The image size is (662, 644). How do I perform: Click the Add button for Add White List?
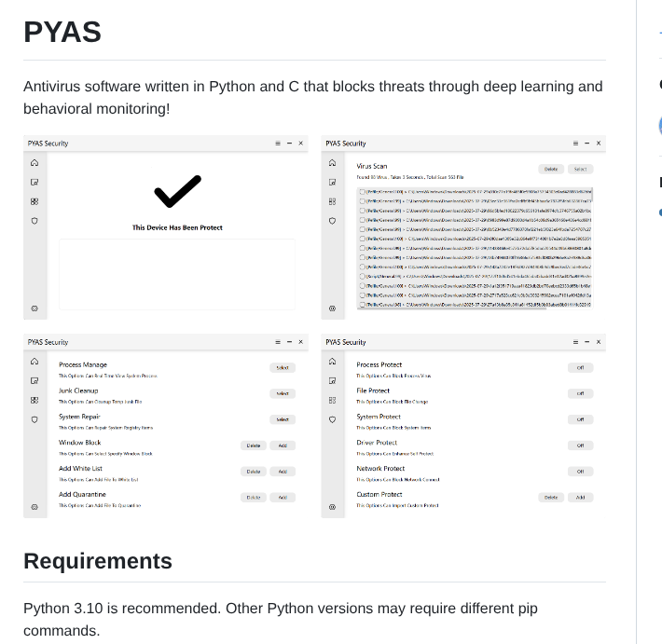pyautogui.click(x=282, y=472)
